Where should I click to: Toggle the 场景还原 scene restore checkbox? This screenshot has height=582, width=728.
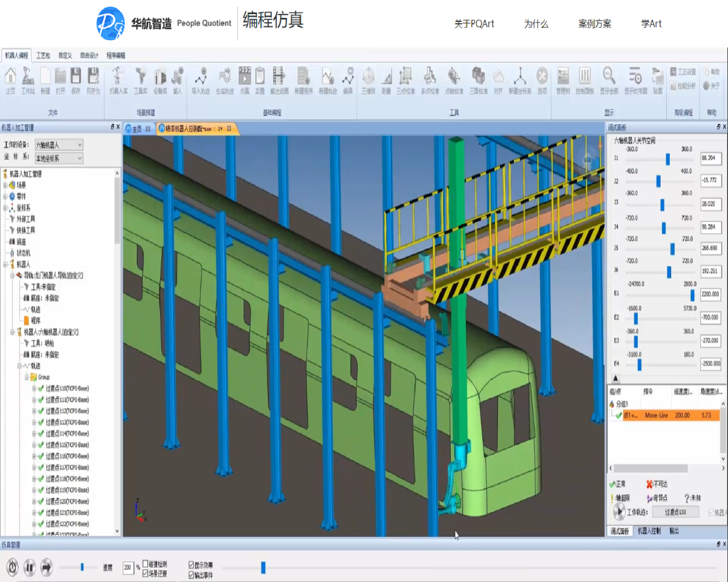[x=146, y=574]
